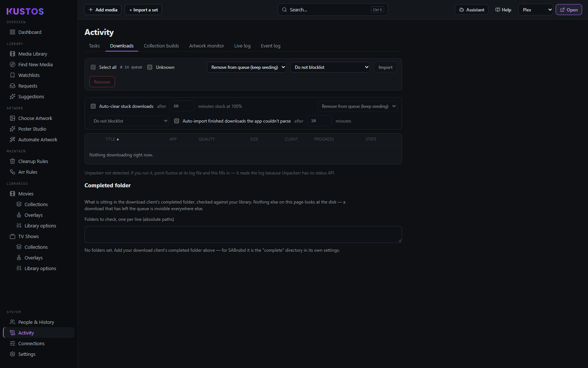Click the Find New Media compass icon
The image size is (588, 368).
[x=12, y=64]
